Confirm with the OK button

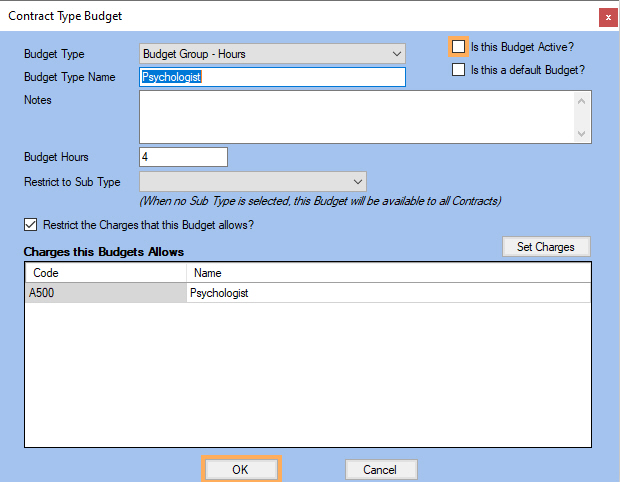(240, 470)
